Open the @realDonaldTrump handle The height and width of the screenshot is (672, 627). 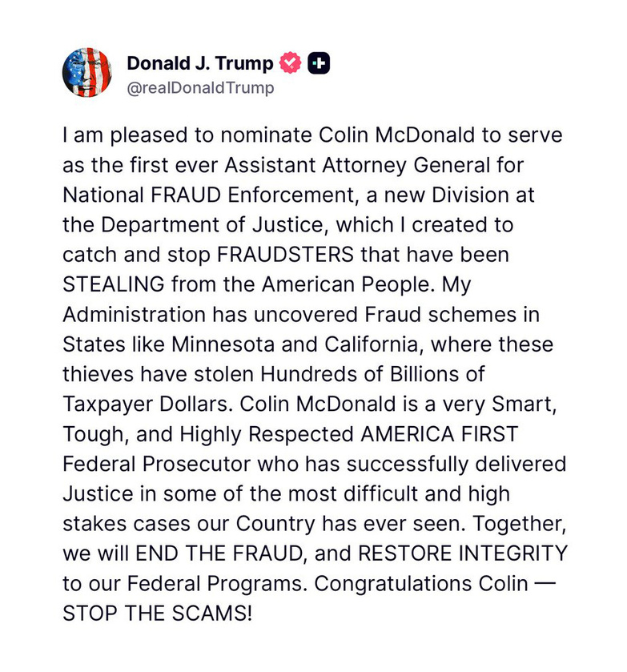[x=200, y=88]
